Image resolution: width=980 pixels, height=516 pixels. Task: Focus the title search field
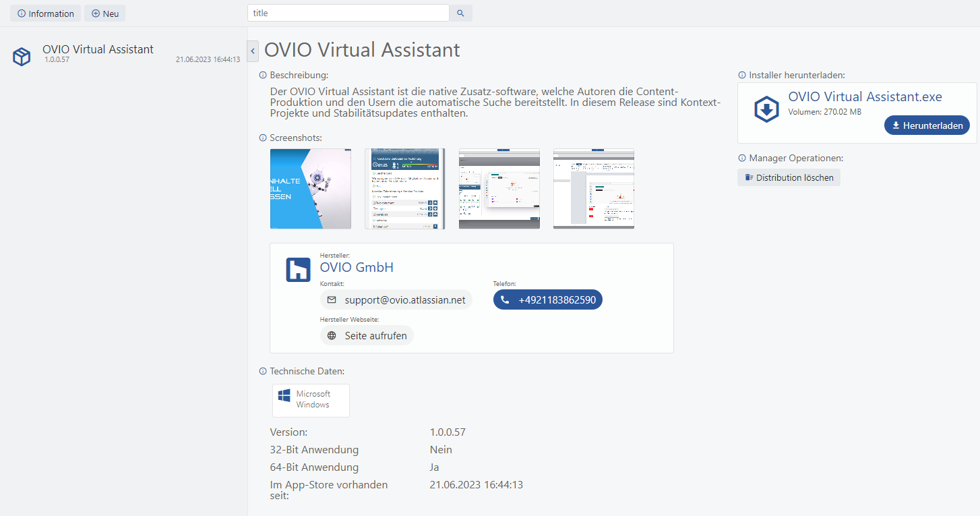click(348, 13)
